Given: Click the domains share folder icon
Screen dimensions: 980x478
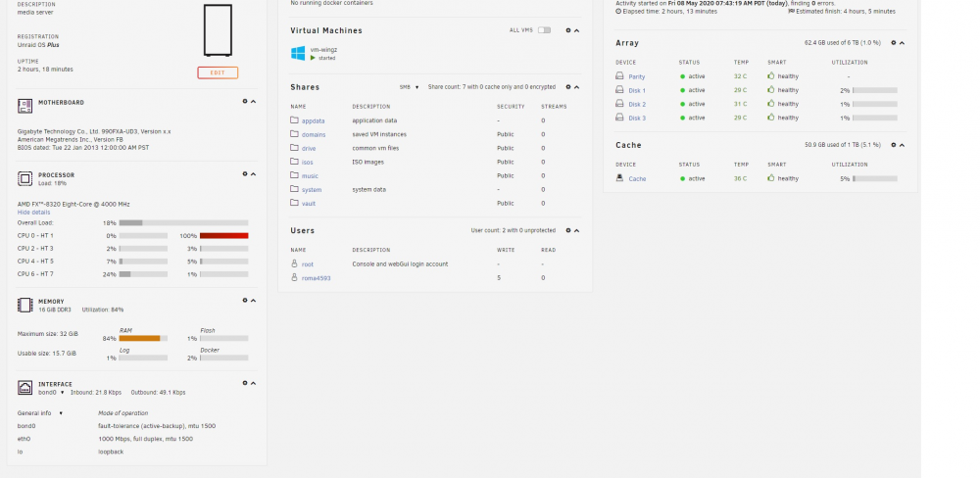Looking at the screenshot, I should pyautogui.click(x=294, y=134).
